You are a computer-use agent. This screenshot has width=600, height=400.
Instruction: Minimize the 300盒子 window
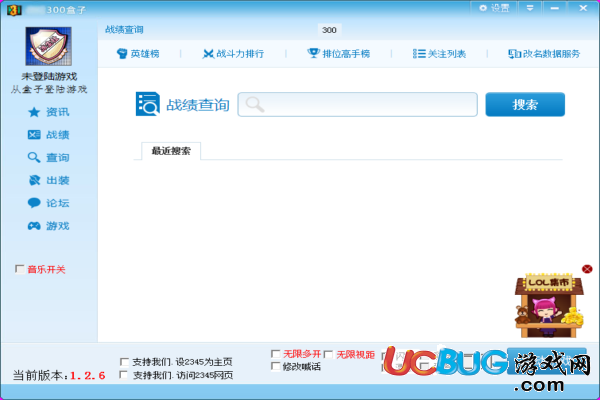pyautogui.click(x=554, y=8)
